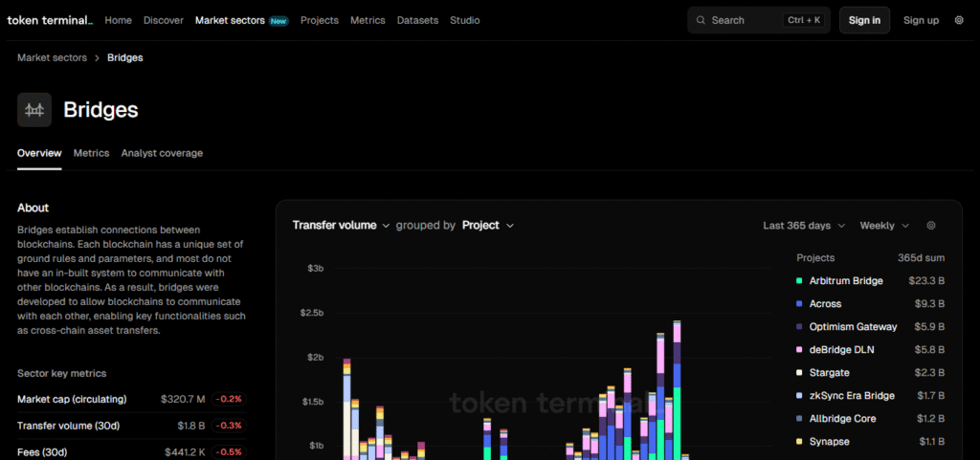Select Arbitrum Bridge in the legend
This screenshot has width=980, height=460.
click(x=846, y=281)
